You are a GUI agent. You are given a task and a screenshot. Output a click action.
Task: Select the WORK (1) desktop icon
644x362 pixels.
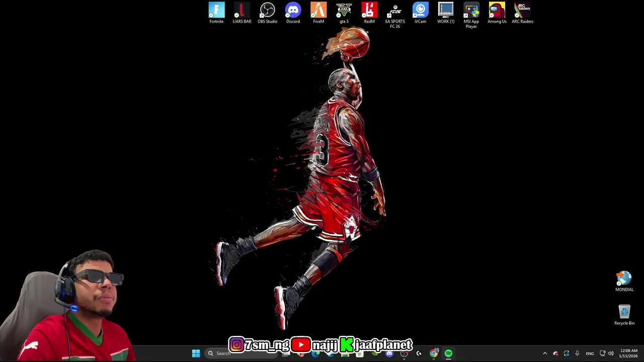click(446, 13)
